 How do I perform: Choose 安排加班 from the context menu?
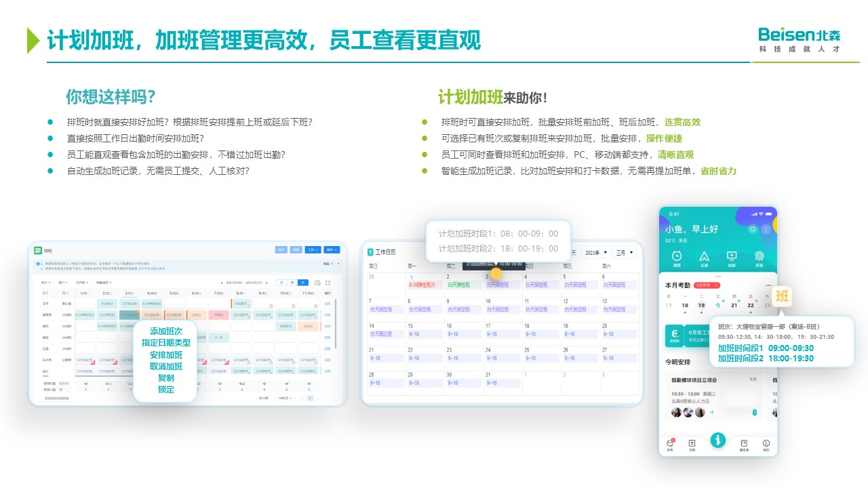(166, 355)
